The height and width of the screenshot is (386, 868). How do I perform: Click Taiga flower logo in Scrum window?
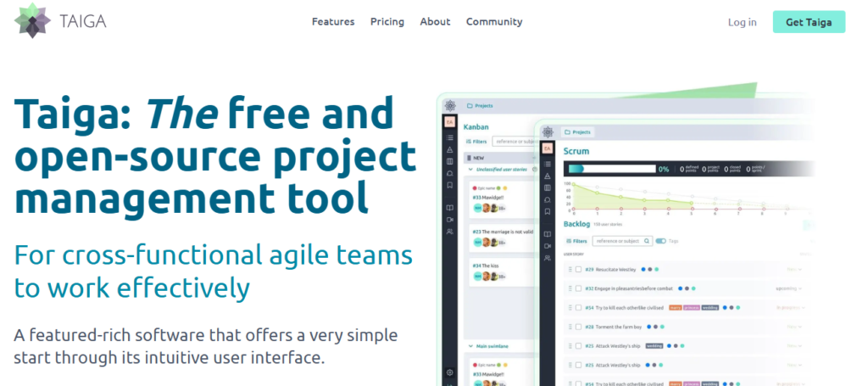548,131
